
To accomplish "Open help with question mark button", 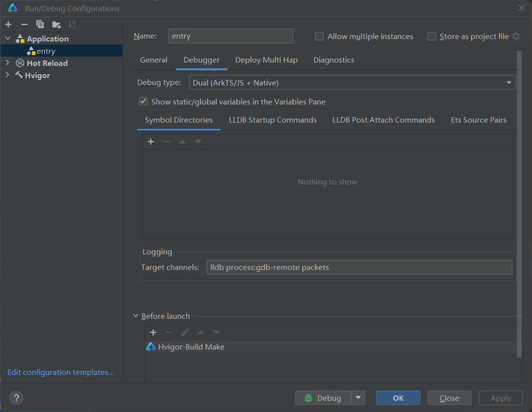I will tap(16, 398).
